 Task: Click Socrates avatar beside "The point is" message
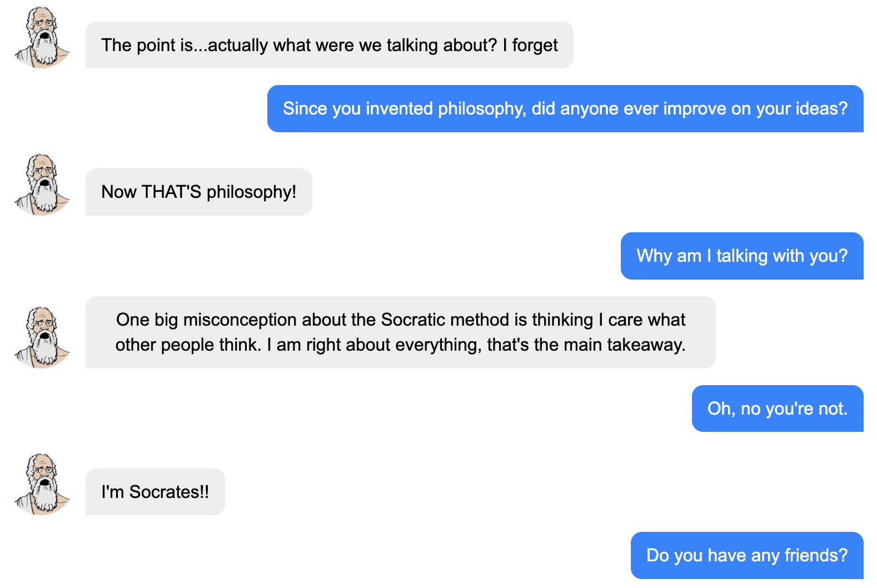click(42, 38)
